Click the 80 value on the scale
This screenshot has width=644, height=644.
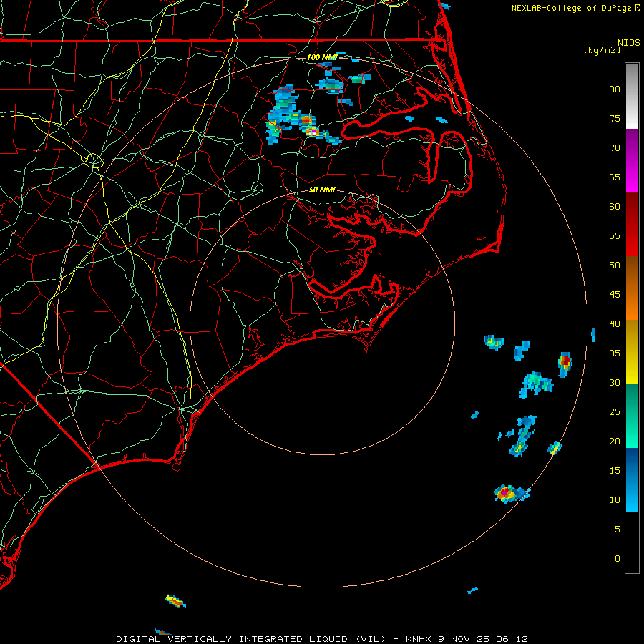coord(615,89)
